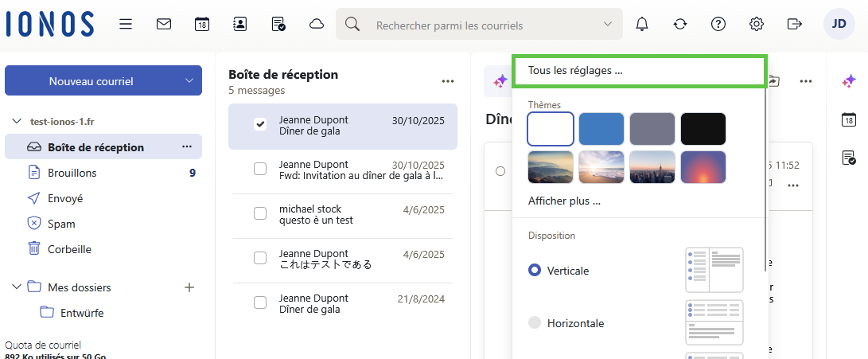
Task: Open the cloud storage icon
Action: click(317, 24)
